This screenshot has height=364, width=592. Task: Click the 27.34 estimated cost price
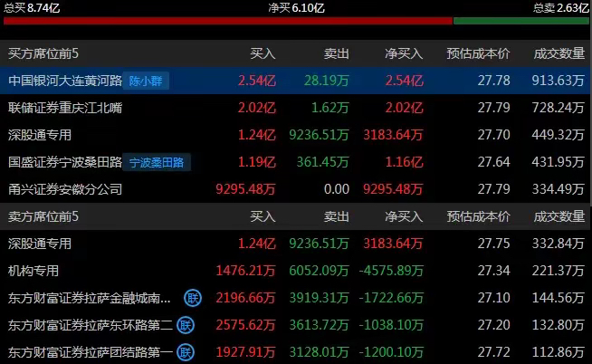(494, 271)
